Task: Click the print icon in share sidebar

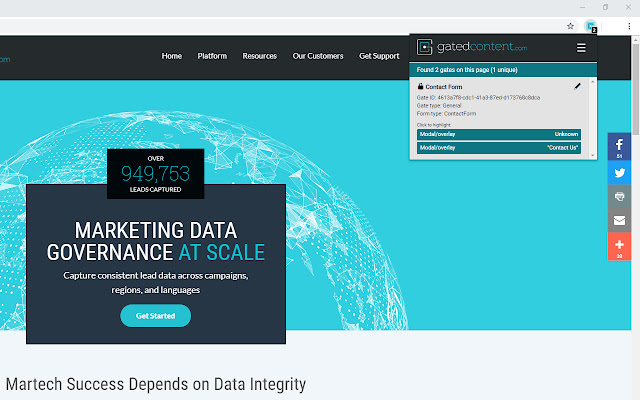Action: point(619,197)
